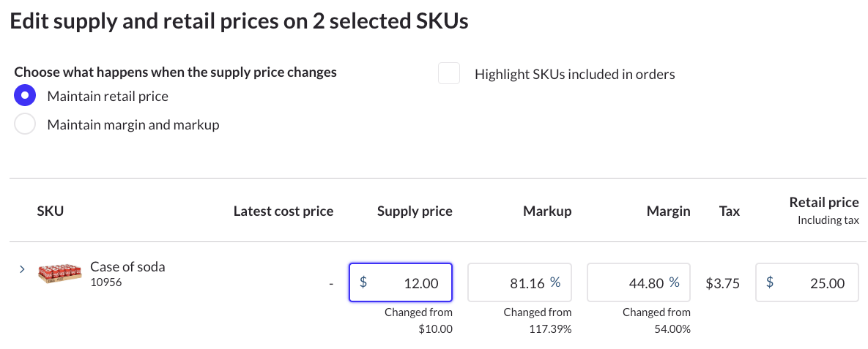Expand the Case of soda row chevron
This screenshot has width=868, height=349.
tap(21, 269)
